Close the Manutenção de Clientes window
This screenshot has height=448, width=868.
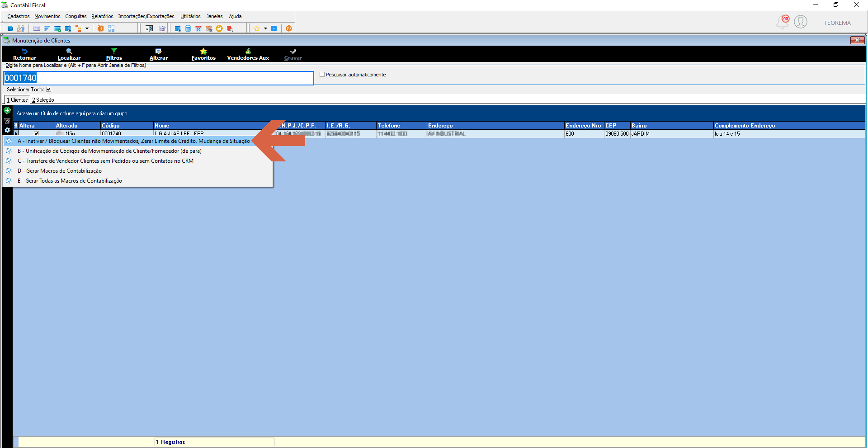pos(857,40)
